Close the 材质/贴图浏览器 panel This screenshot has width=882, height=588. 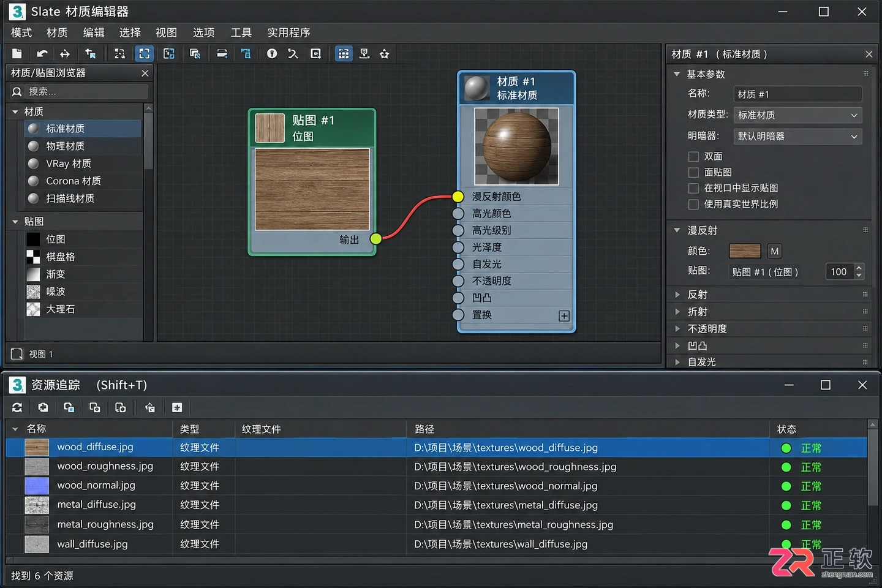[x=145, y=73]
